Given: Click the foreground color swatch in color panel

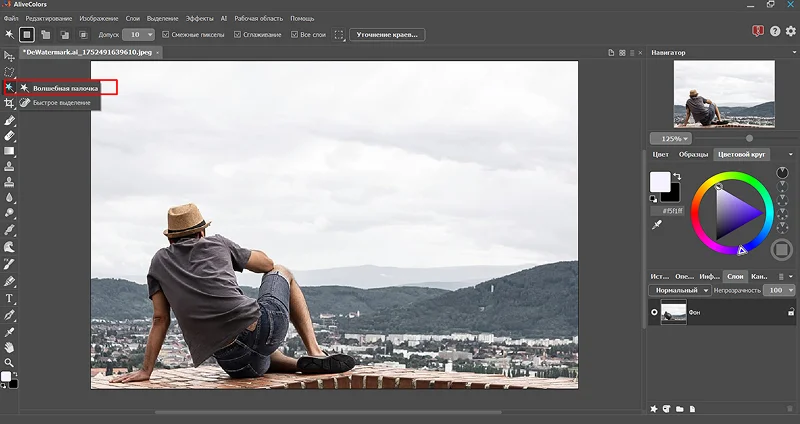Looking at the screenshot, I should click(x=659, y=181).
